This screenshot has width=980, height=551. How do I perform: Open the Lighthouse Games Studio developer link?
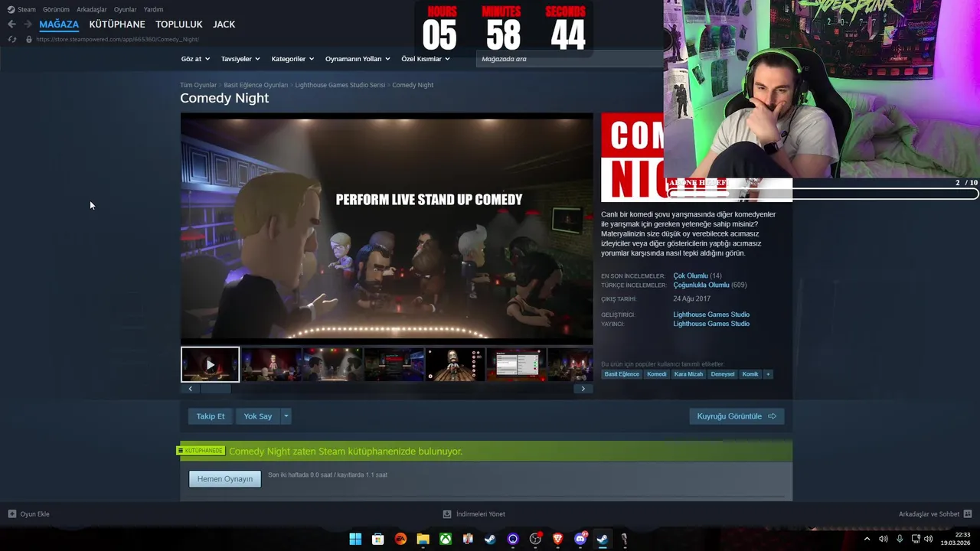[711, 315]
